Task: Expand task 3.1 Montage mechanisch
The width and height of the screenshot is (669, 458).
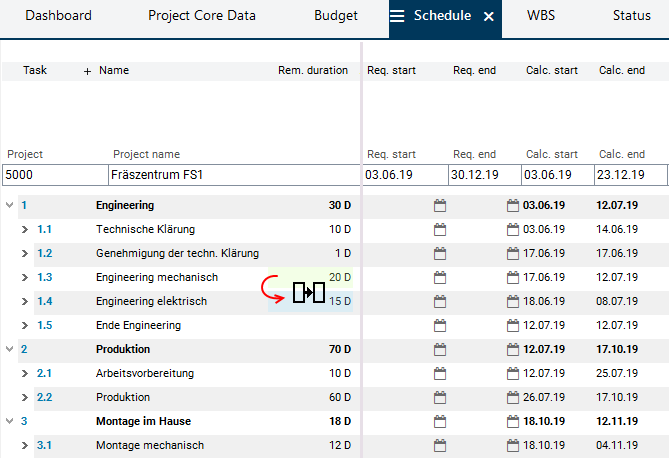Action: click(26, 446)
